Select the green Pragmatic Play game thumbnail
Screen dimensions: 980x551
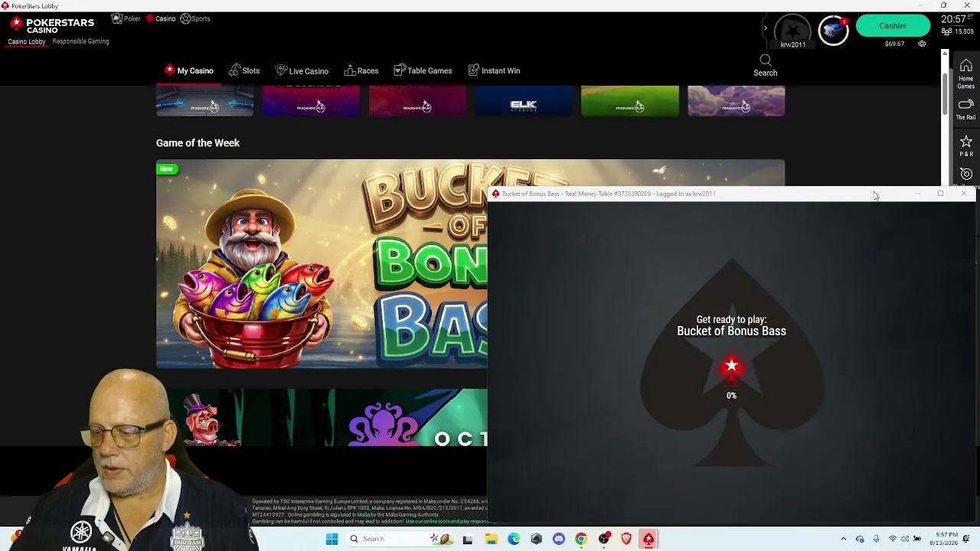(629, 101)
